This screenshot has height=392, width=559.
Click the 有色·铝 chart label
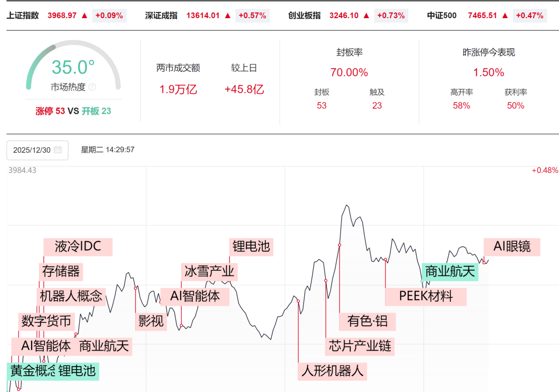369,322
